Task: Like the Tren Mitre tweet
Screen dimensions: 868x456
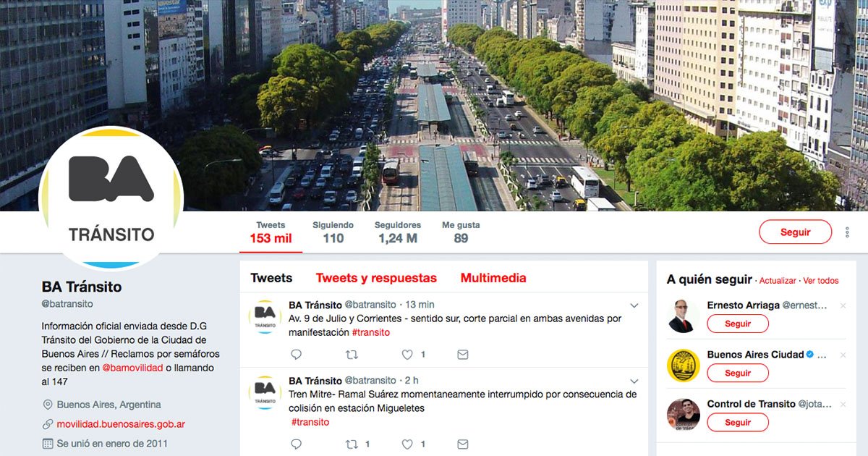Action: tap(407, 444)
